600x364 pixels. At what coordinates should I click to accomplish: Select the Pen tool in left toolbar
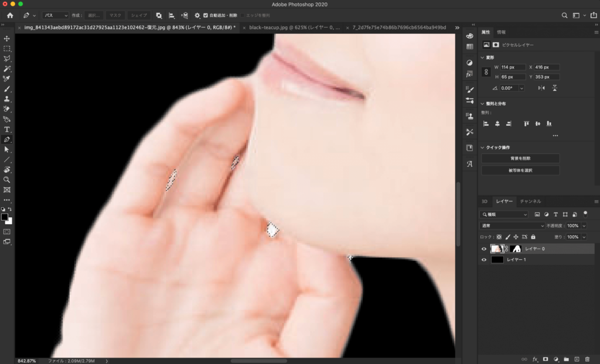(x=7, y=139)
